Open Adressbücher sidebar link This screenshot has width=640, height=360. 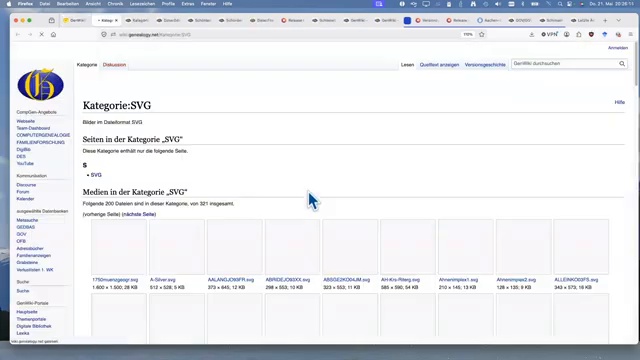click(30, 249)
